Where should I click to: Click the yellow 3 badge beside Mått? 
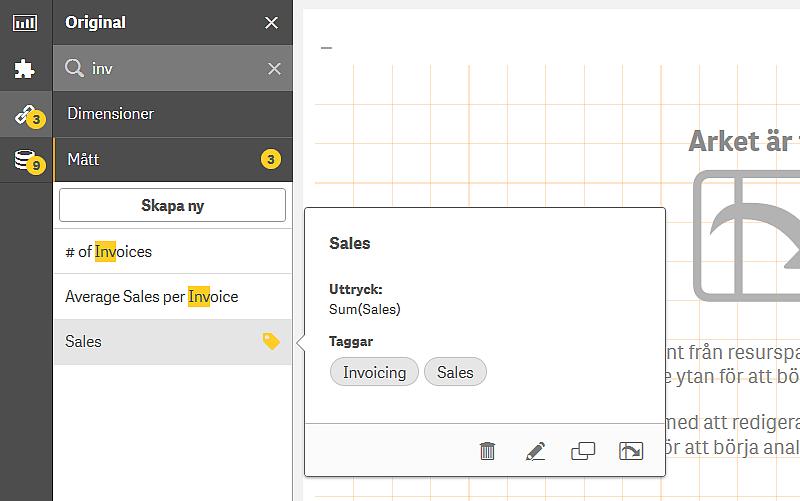tap(270, 160)
